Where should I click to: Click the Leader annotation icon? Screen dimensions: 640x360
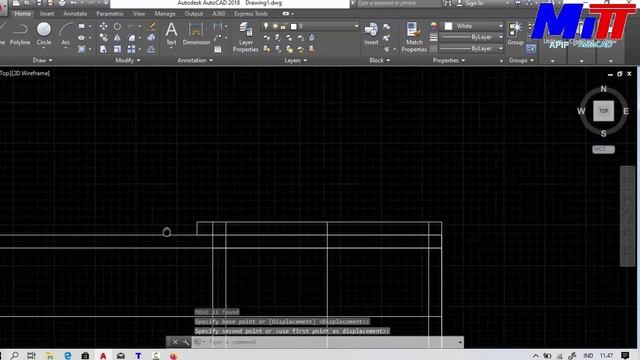(218, 38)
